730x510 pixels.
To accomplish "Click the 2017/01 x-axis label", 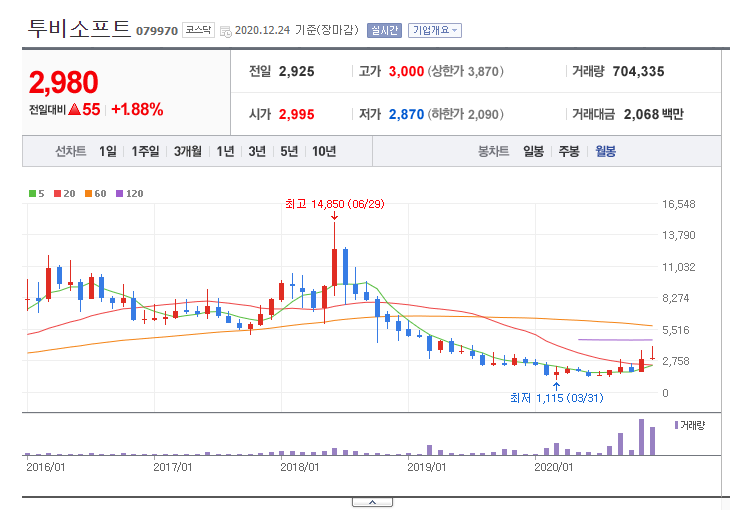I will 173,467.
